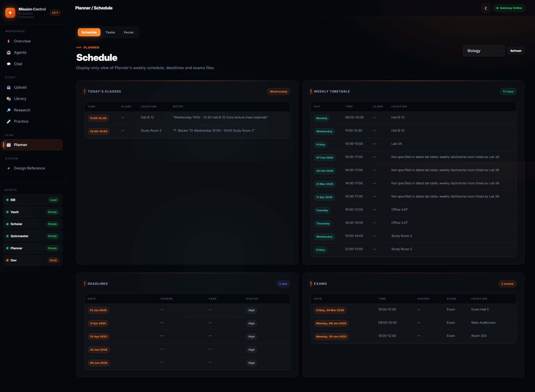
Task: Click the Gateway Online status badge
Action: [509, 8]
